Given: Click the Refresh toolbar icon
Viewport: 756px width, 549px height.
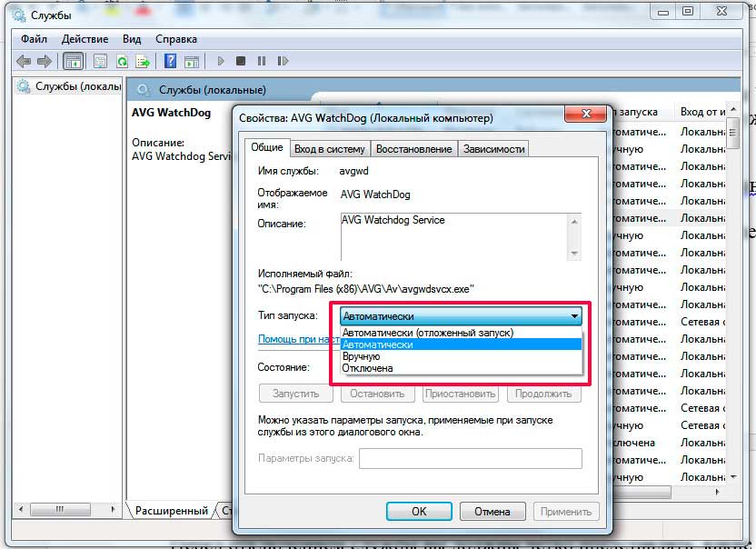Looking at the screenshot, I should click(121, 62).
